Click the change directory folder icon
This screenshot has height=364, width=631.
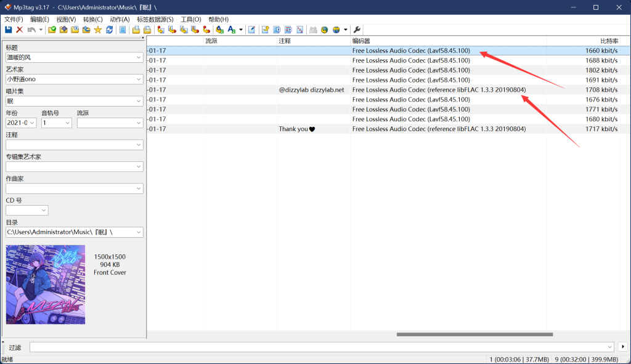click(x=52, y=30)
